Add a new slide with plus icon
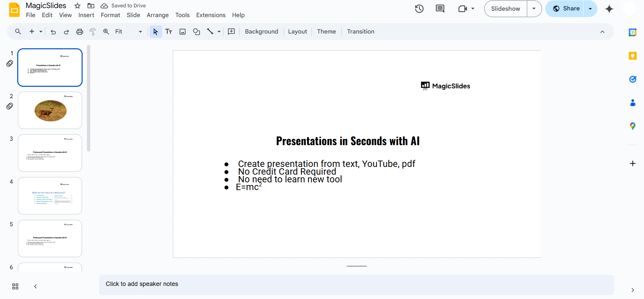Screen dimensions: 644x299 pos(32,32)
